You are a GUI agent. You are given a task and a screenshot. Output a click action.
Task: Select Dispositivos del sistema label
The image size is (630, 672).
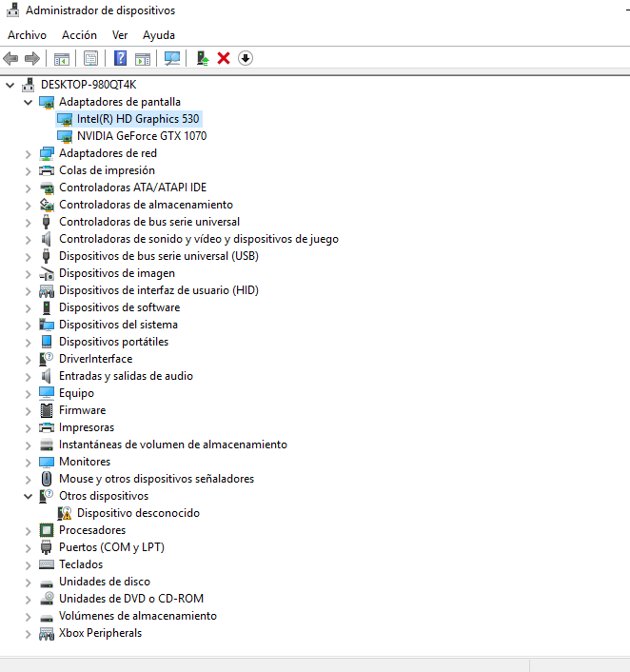pyautogui.click(x=118, y=325)
